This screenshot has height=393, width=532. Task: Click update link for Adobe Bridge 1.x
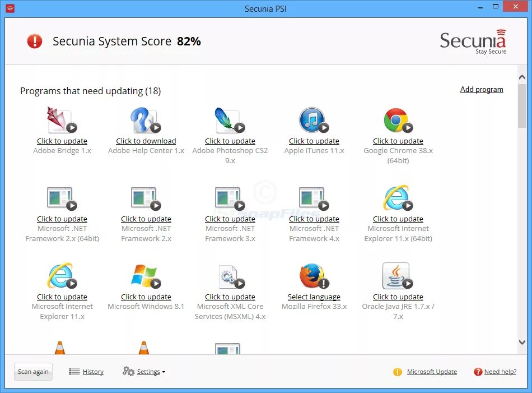[x=62, y=141]
